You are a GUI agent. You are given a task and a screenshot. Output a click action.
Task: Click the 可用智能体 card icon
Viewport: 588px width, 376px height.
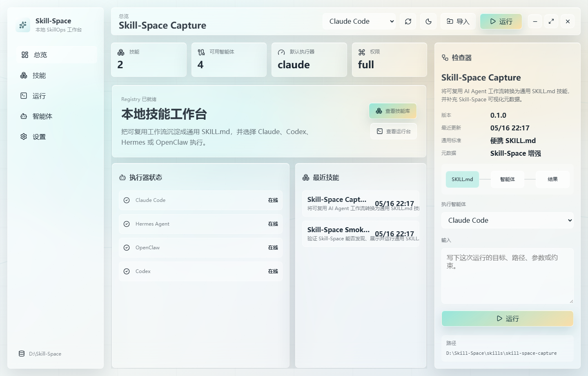click(201, 52)
